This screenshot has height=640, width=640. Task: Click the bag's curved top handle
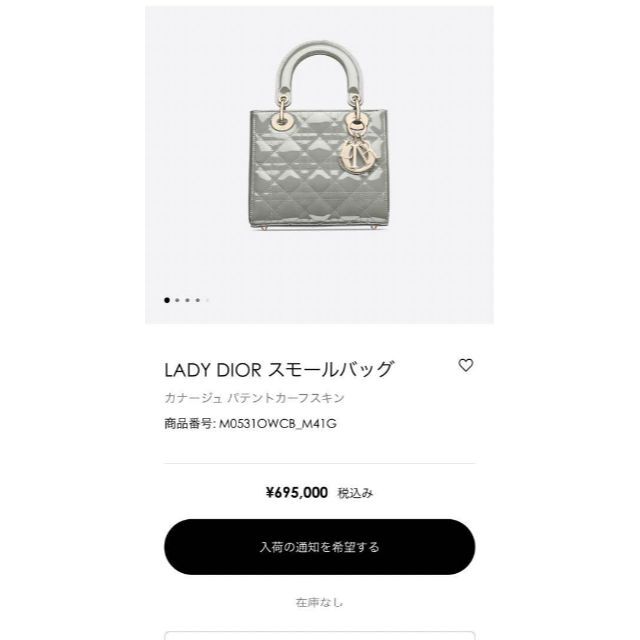coord(320,67)
